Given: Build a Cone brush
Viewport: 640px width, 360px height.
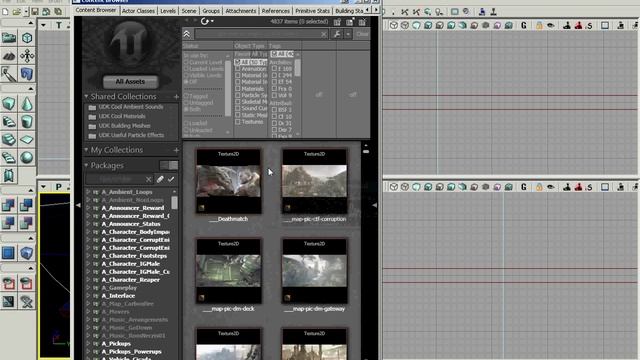Looking at the screenshot, I should 27,104.
